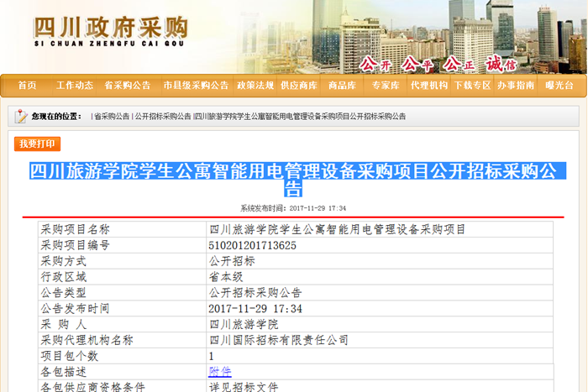The image size is (588, 392).
Task: Click the breadcrumb project title text
Action: [x=301, y=117]
